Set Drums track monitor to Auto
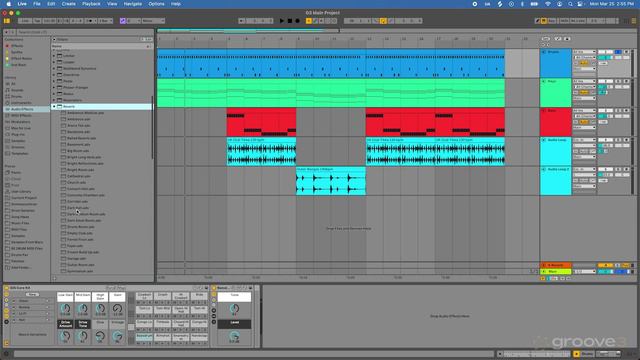The image size is (640, 360). pos(584,63)
